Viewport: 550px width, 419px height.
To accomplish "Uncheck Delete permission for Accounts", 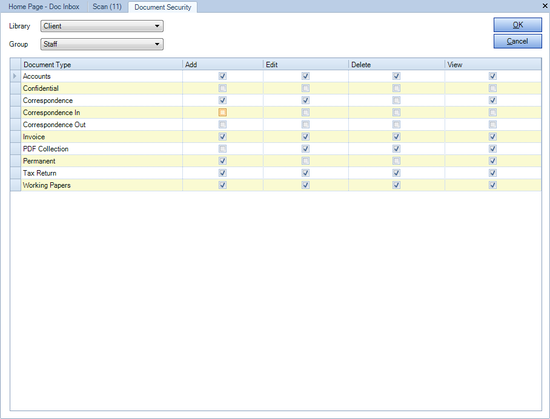I will pyautogui.click(x=396, y=76).
